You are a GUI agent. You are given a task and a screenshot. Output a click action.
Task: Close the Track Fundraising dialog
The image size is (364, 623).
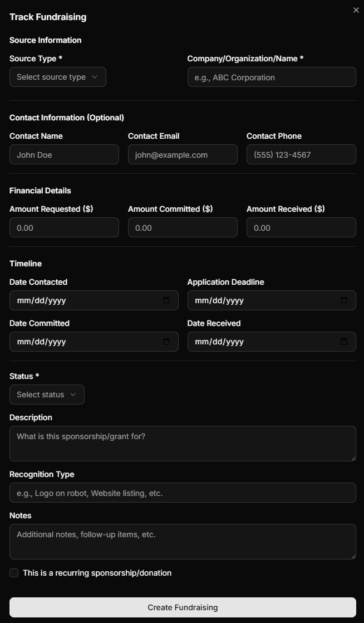click(356, 10)
